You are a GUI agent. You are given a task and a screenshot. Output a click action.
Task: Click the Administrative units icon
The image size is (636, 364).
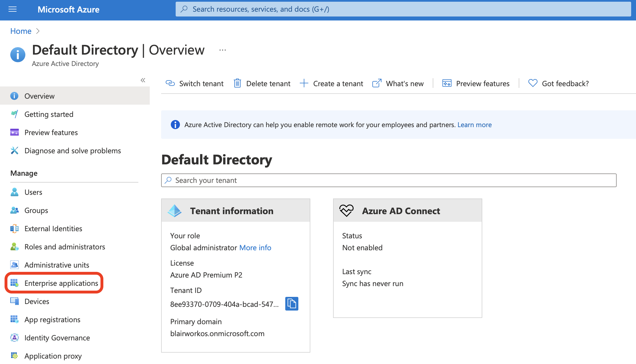pos(14,265)
